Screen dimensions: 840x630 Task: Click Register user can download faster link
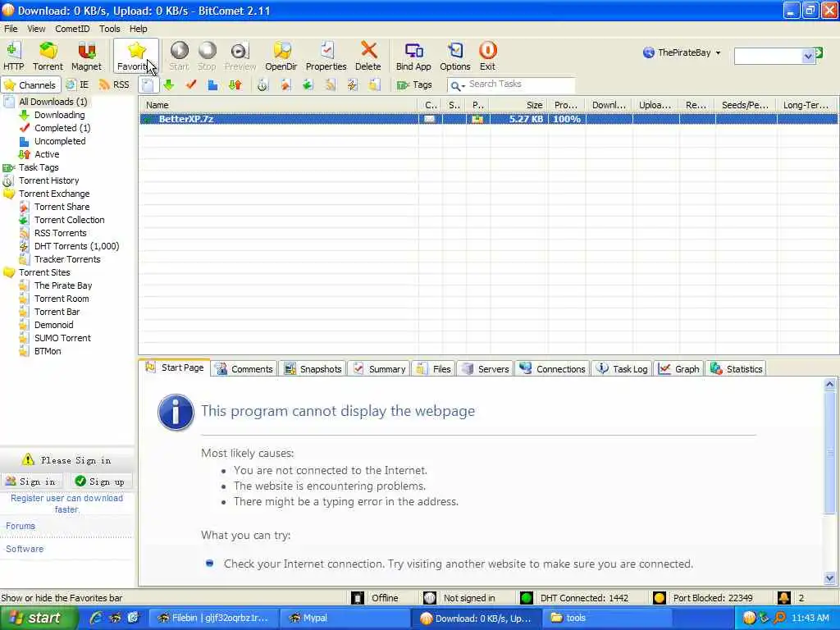[x=66, y=504]
